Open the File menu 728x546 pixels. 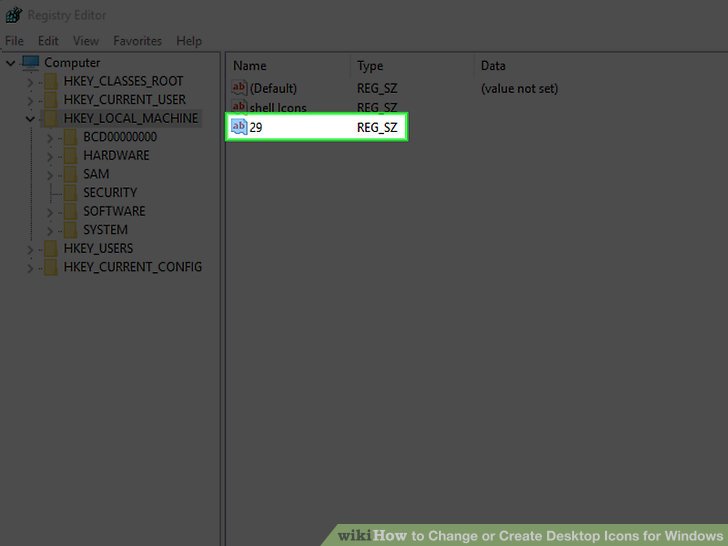(14, 41)
